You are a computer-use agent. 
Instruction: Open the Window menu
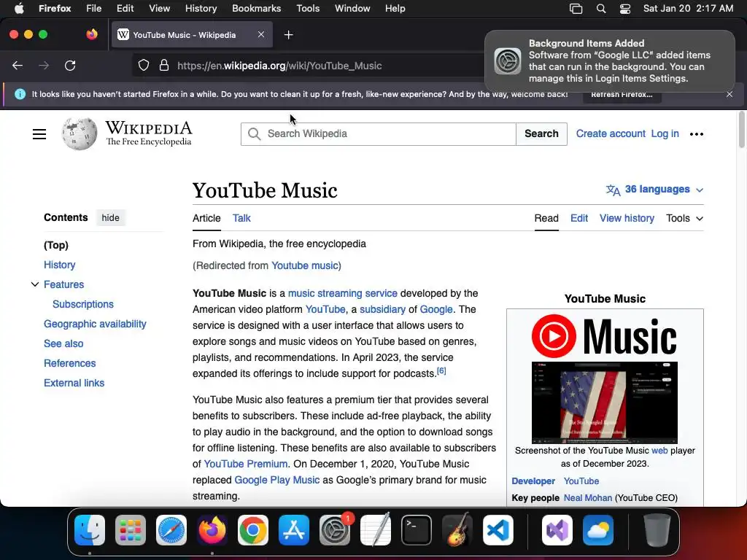click(x=352, y=9)
